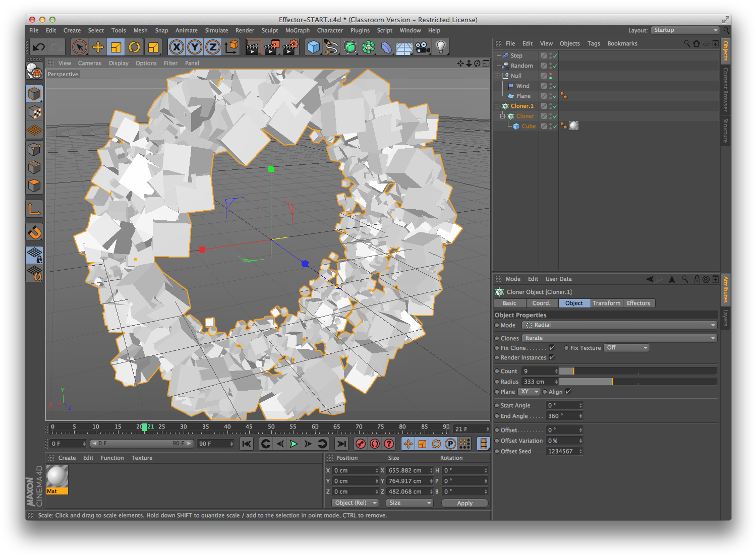
Task: Adjust the Radius slider
Action: (612, 382)
